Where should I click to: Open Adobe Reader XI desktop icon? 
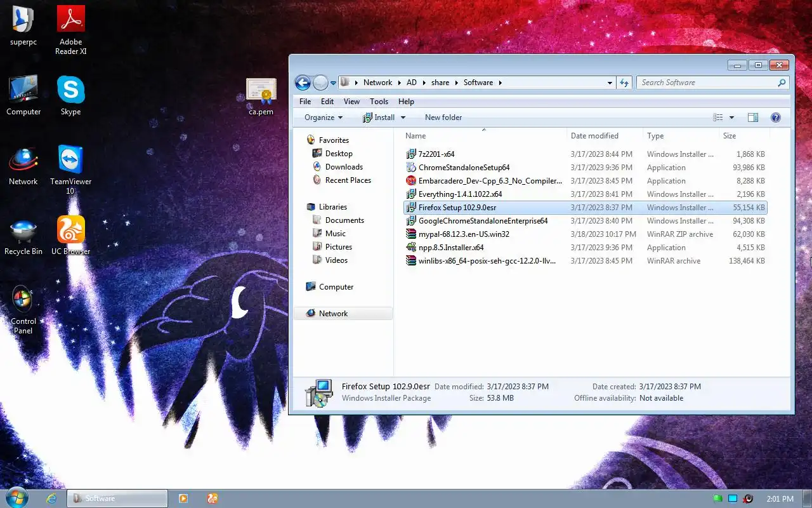pos(70,29)
